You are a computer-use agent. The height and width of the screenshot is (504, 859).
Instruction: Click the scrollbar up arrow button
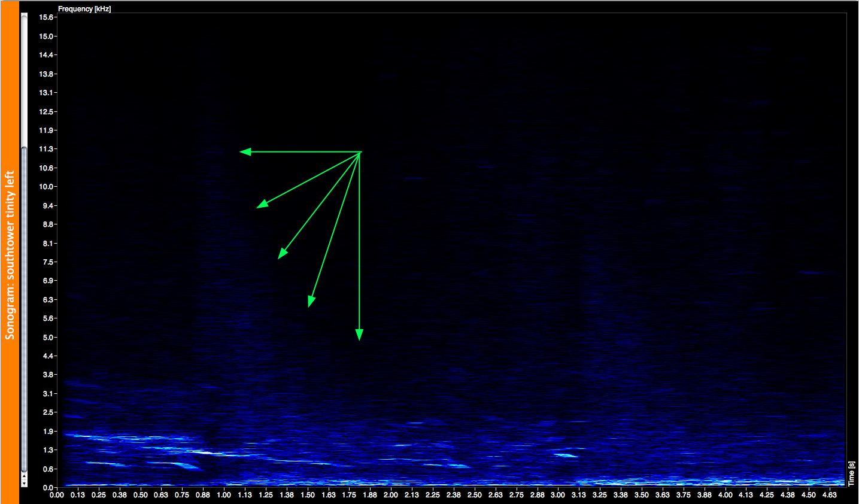point(24,476)
